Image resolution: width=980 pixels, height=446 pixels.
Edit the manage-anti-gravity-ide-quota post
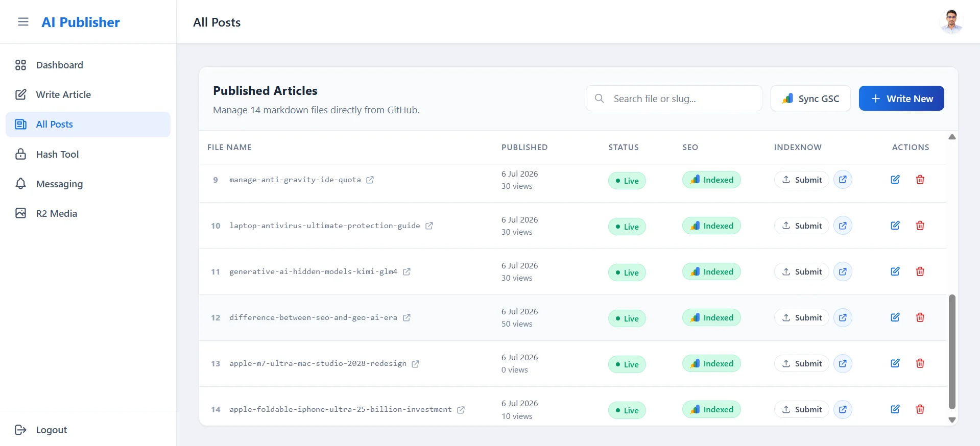click(x=895, y=180)
